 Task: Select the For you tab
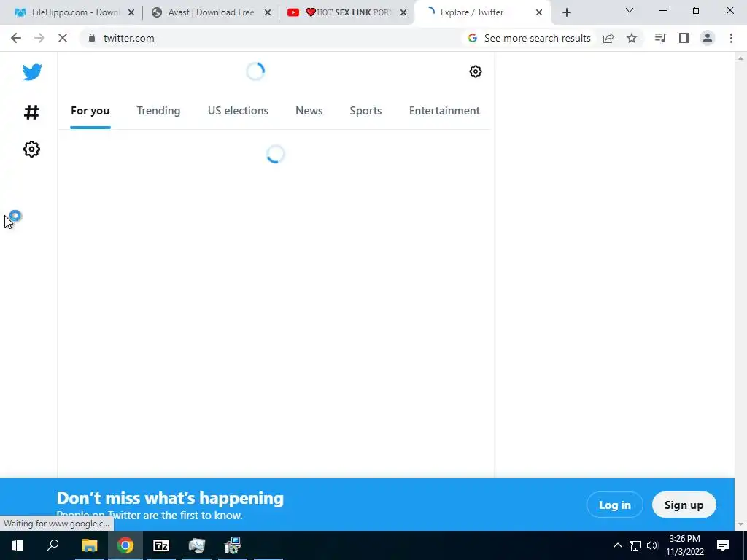point(90,111)
